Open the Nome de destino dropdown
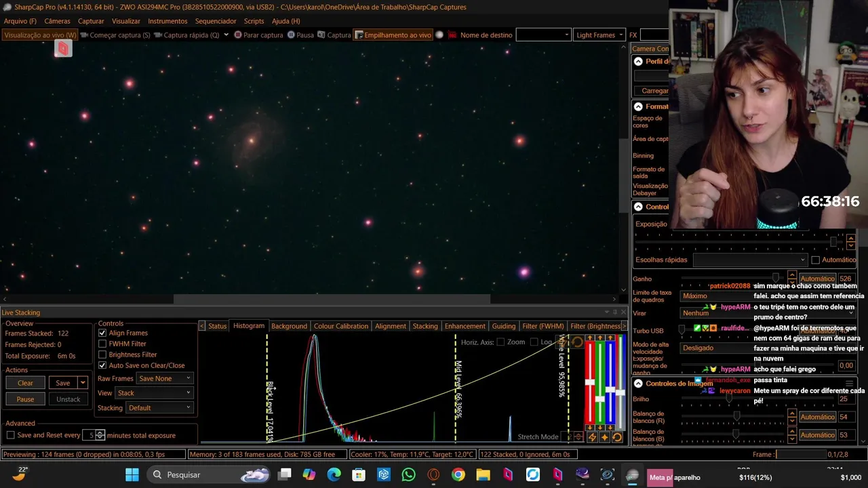The width and height of the screenshot is (868, 488). 543,35
